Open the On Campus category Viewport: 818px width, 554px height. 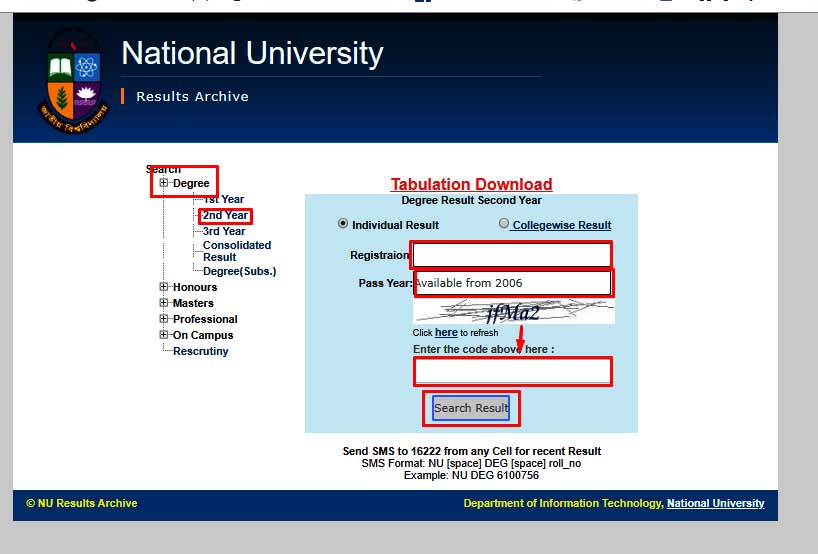click(203, 335)
